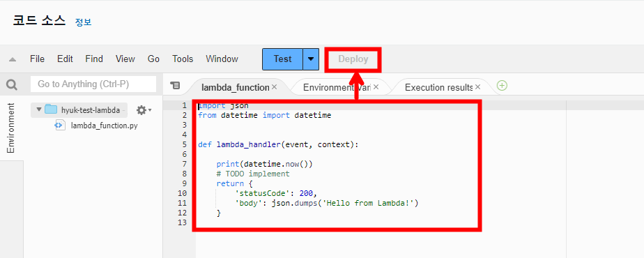
Task: Click line number 13 in the gutter
Action: (x=183, y=222)
